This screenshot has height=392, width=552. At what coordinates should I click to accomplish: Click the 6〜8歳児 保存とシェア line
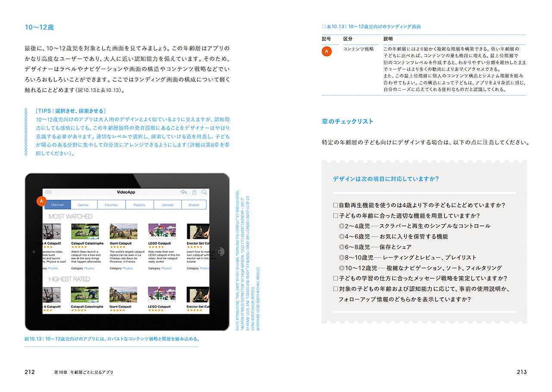[x=375, y=247]
